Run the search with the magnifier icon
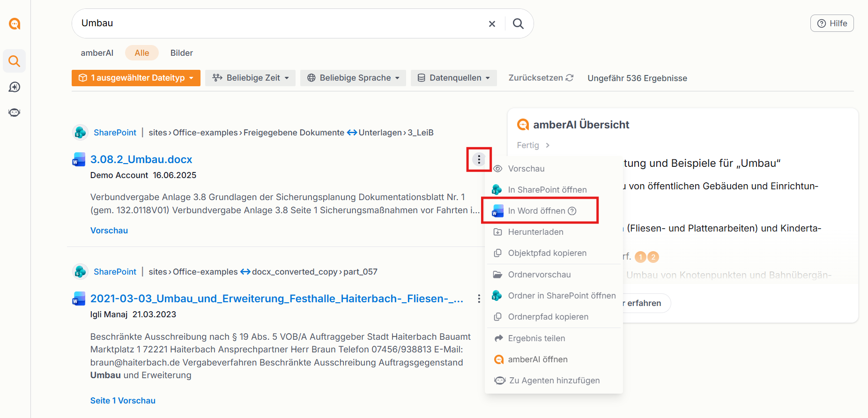The image size is (868, 418). [518, 24]
